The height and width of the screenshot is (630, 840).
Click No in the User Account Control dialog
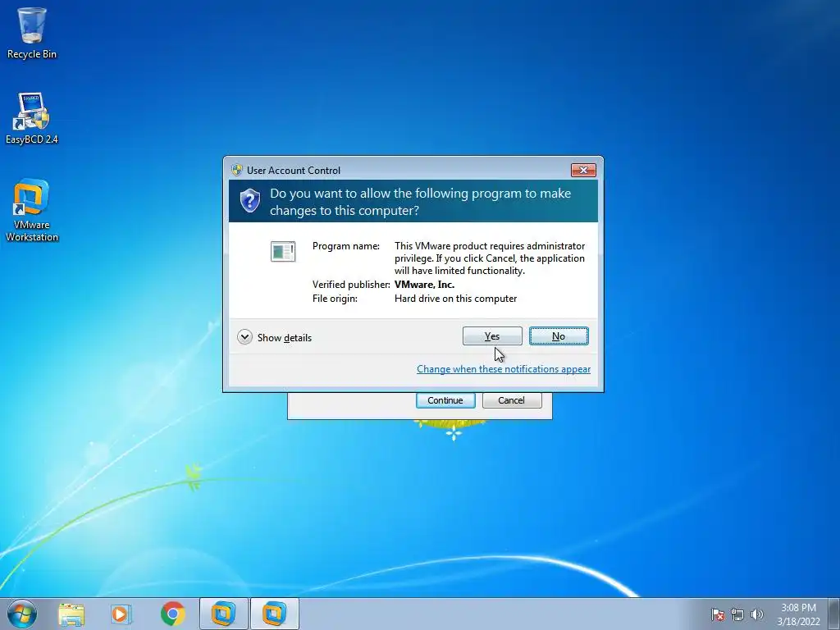coord(558,336)
